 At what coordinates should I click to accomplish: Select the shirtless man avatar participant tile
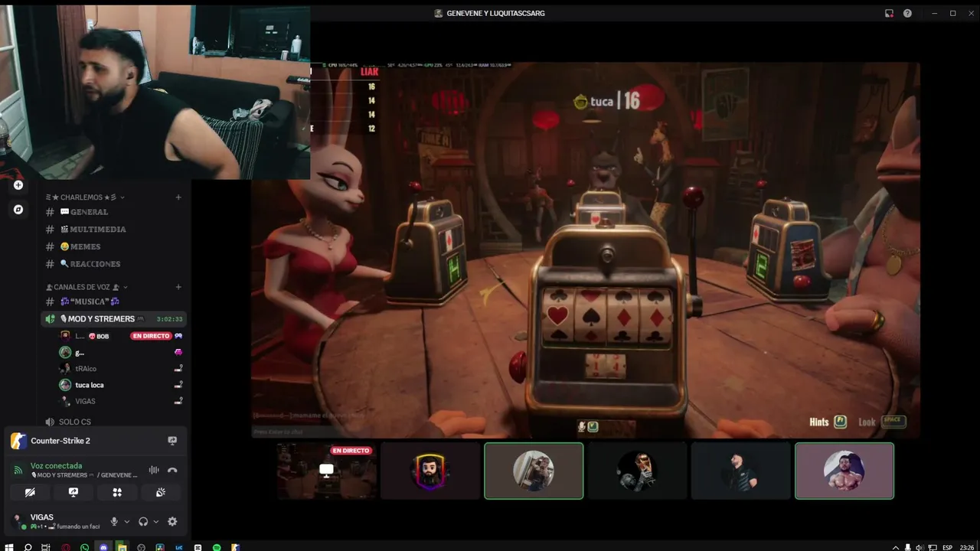(x=844, y=471)
